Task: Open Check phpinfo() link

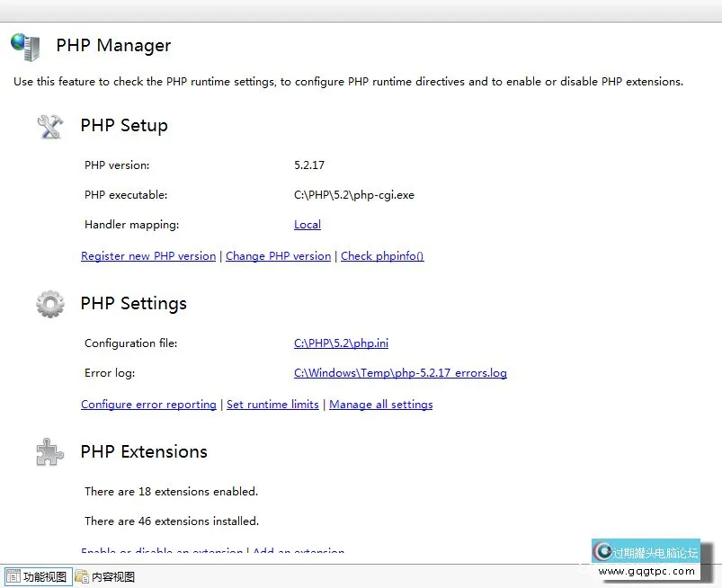Action: [382, 256]
